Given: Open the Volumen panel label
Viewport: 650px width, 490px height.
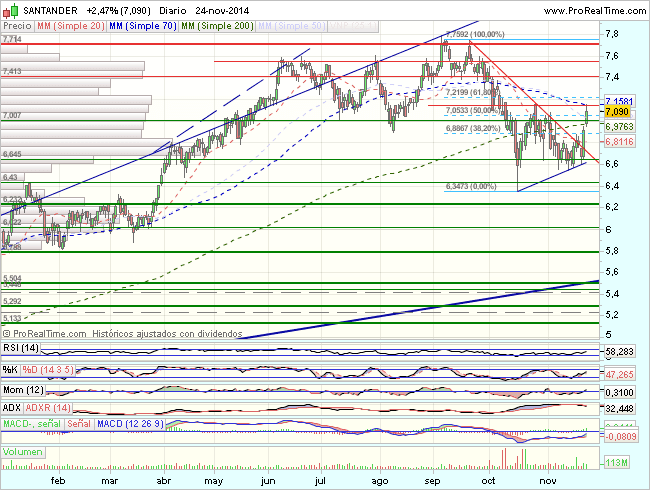Looking at the screenshot, I should click(23, 452).
